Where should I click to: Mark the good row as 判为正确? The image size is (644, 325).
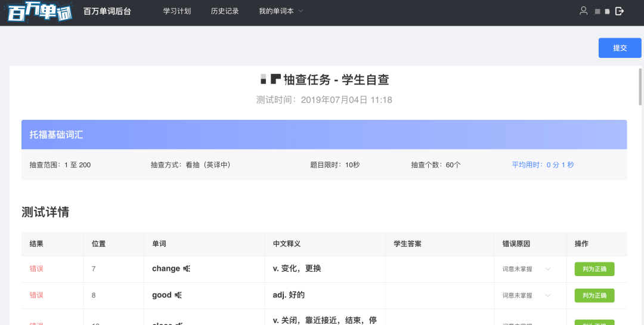click(x=594, y=295)
